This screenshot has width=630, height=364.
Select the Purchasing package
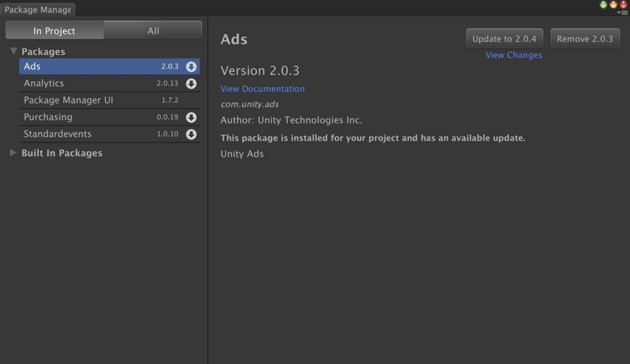[x=110, y=117]
